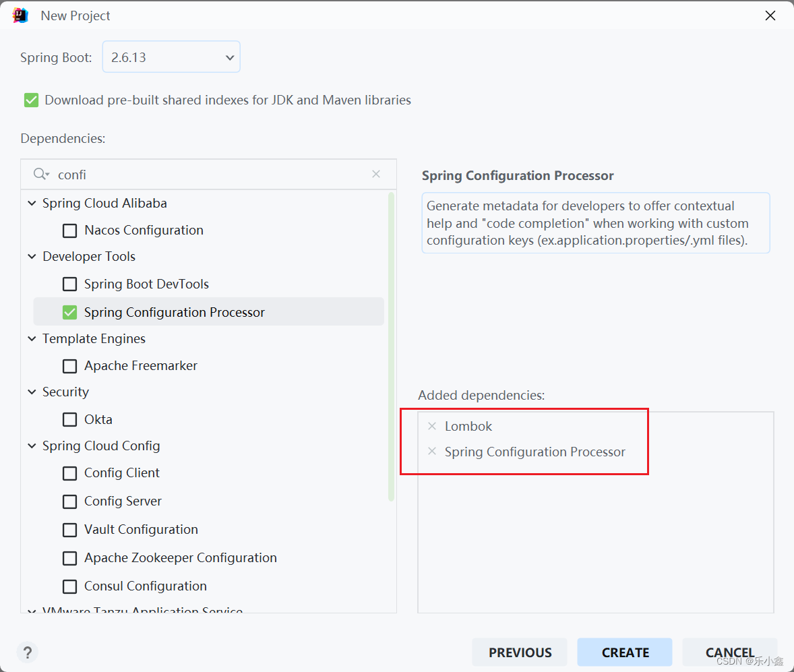The image size is (794, 672).
Task: Click Vault Configuration label text
Action: click(142, 530)
